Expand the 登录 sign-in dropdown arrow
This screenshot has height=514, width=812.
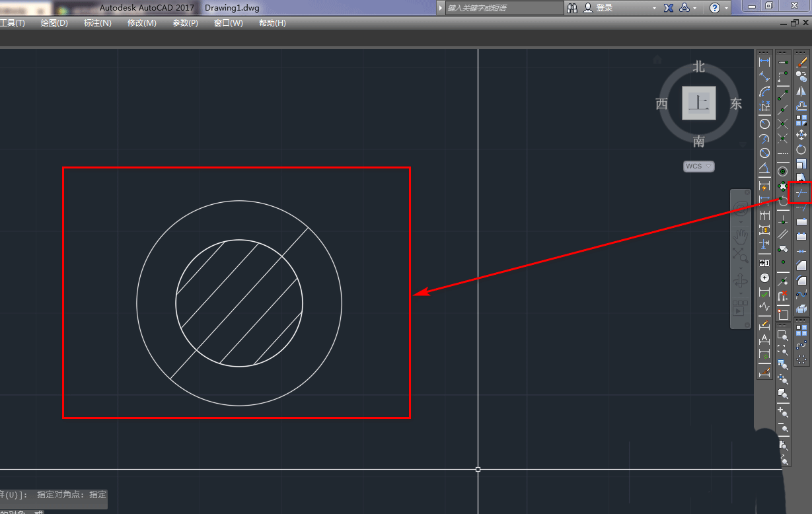click(654, 8)
